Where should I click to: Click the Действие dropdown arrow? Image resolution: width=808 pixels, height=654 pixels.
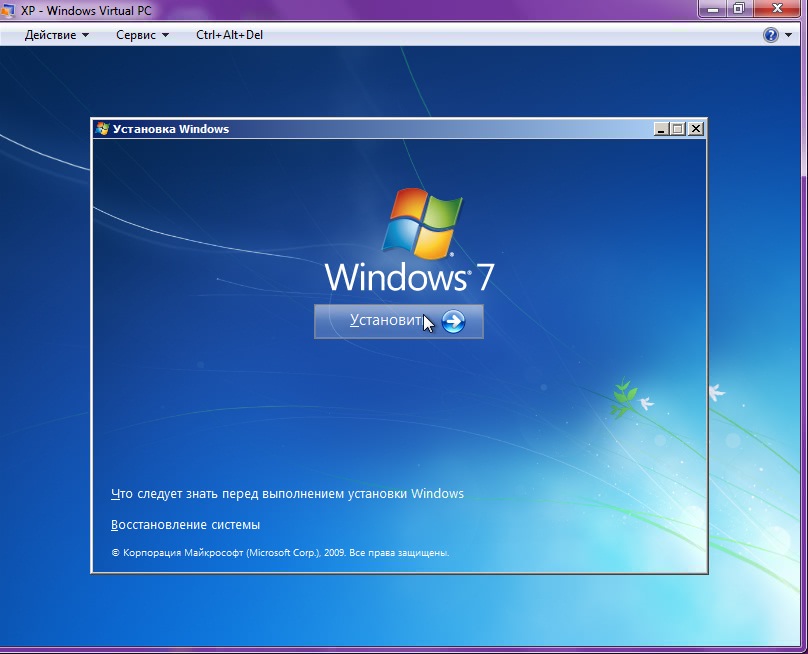pyautogui.click(x=86, y=35)
